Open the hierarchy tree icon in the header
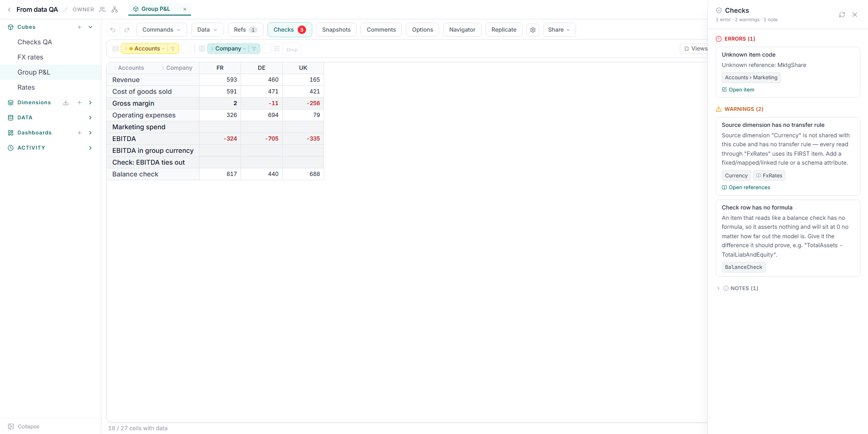 click(x=115, y=9)
